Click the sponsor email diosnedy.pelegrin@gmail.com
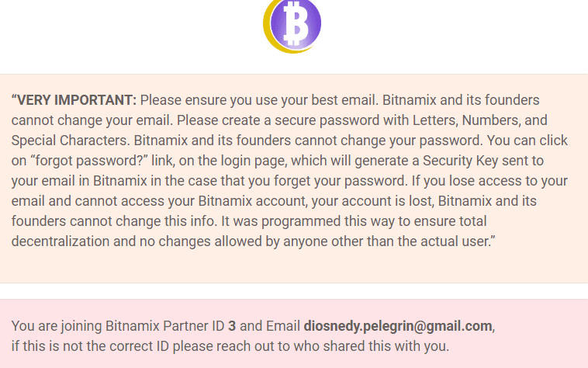The width and height of the screenshot is (588, 368). (398, 326)
